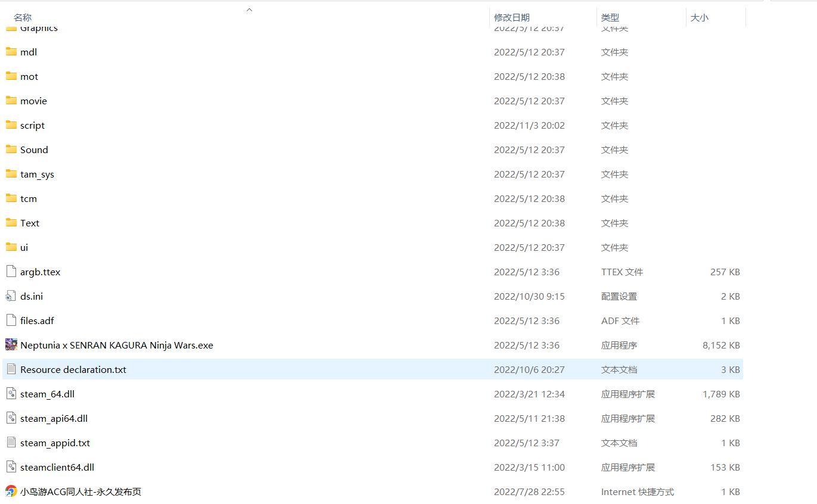Click the steam_appid.txt text file icon
The image size is (817, 504).
click(x=11, y=443)
